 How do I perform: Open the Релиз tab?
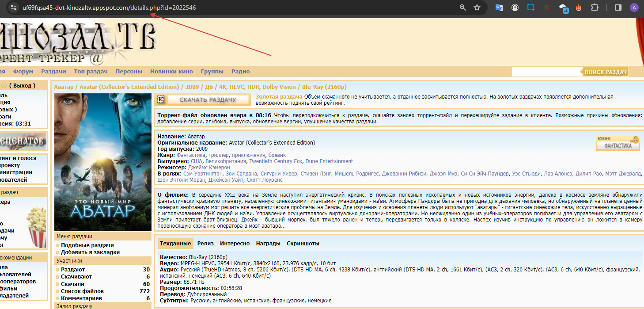coord(205,244)
